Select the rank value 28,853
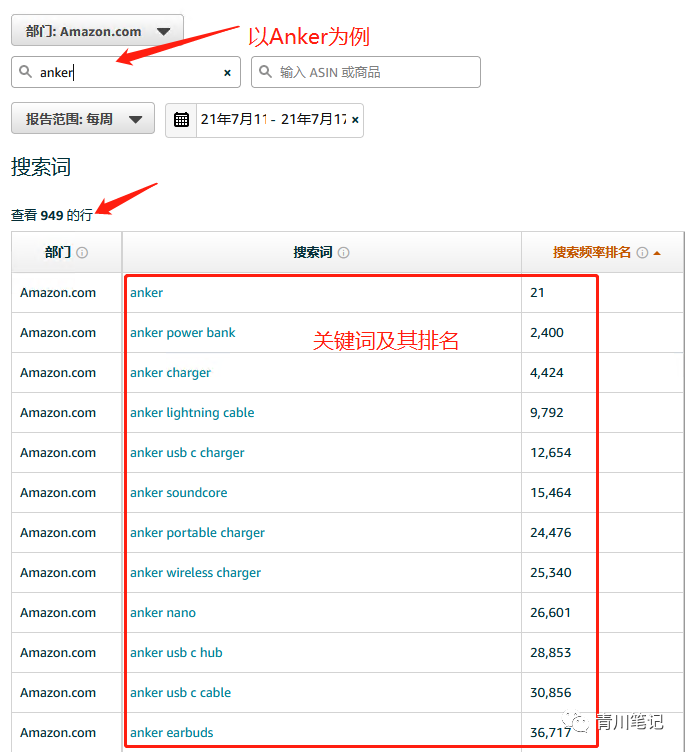The height and width of the screenshot is (752, 685). point(551,653)
